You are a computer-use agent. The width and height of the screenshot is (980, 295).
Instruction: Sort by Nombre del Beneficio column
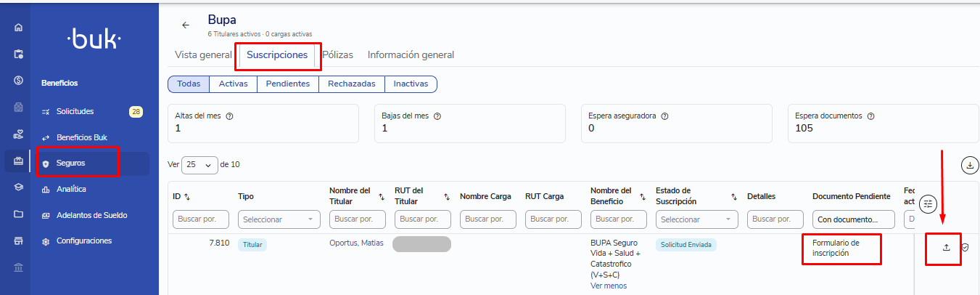coord(643,196)
